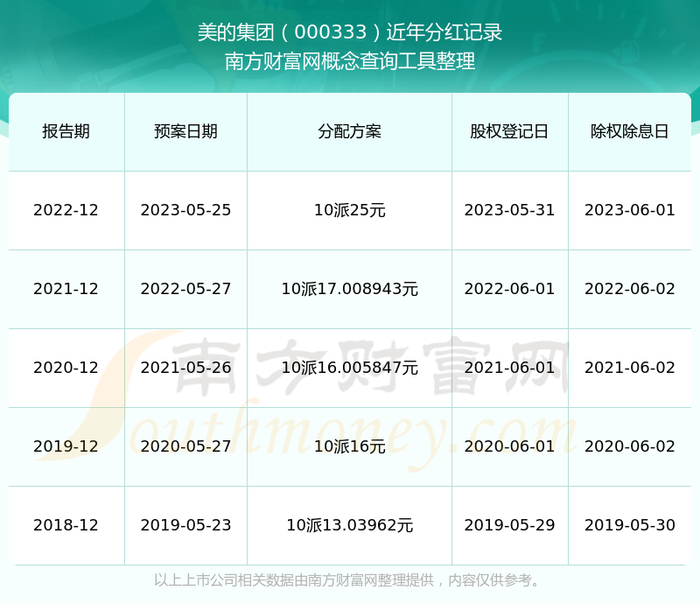The image size is (700, 604).
Task: Select report period cell 2022-12
Action: tap(66, 210)
